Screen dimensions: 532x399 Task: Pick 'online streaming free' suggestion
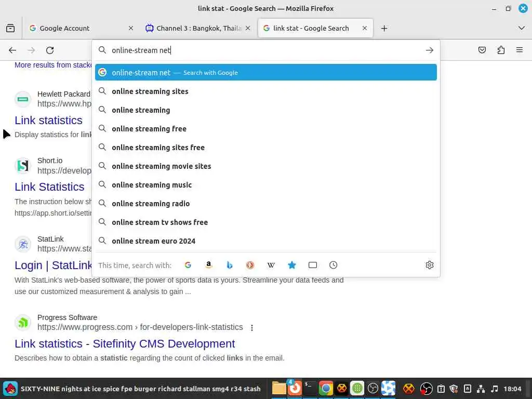266,129
